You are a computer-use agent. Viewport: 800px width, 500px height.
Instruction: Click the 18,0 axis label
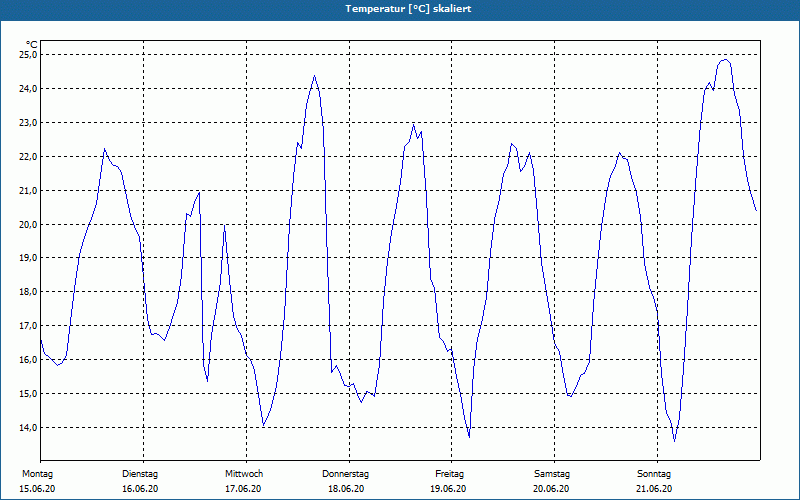tap(28, 292)
